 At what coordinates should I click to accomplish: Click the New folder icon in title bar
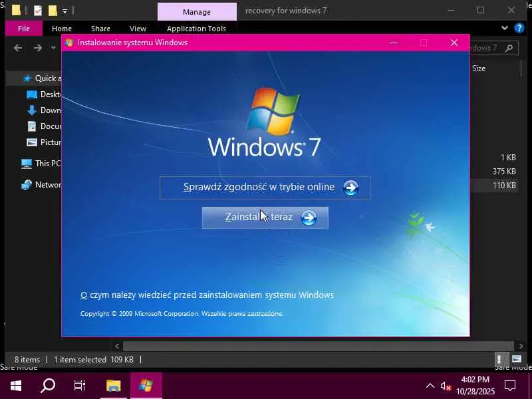click(53, 11)
